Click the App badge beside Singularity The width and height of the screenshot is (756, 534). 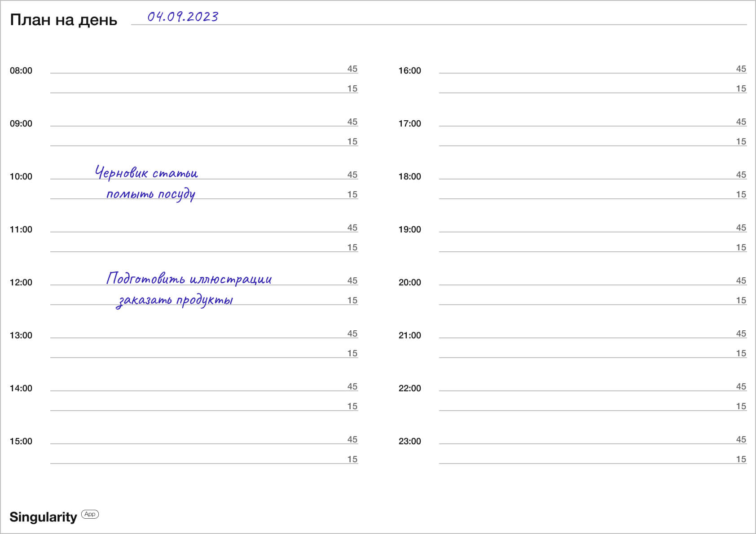pyautogui.click(x=90, y=514)
